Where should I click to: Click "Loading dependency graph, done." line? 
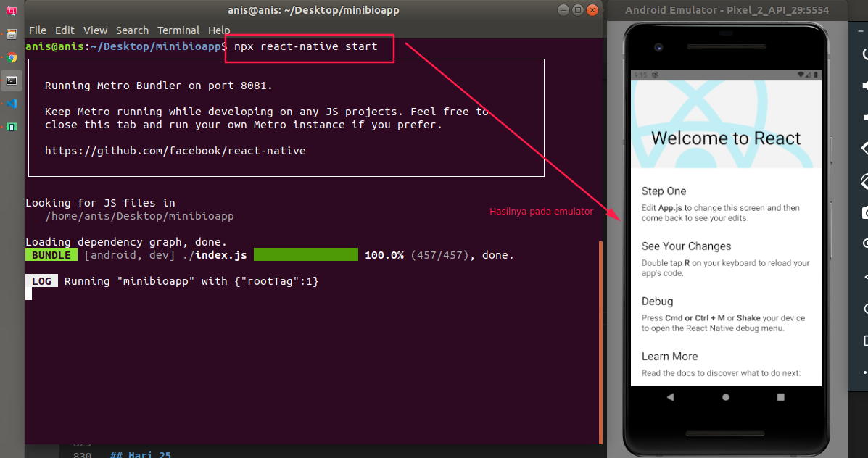[126, 242]
